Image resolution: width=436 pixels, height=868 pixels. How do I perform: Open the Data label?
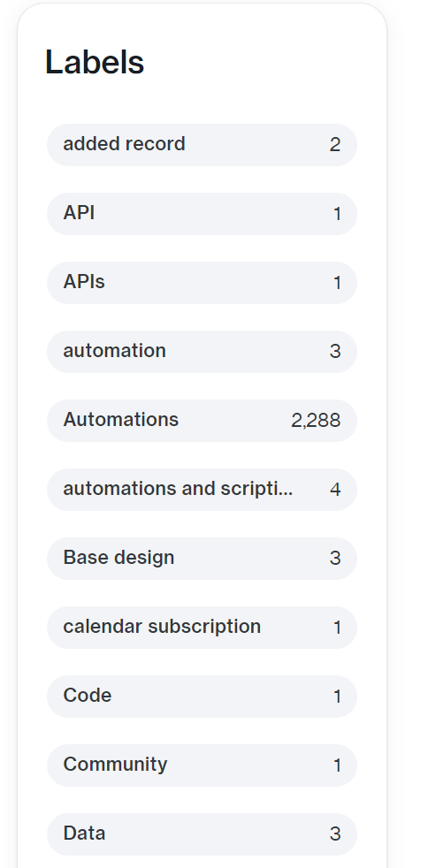tap(202, 834)
